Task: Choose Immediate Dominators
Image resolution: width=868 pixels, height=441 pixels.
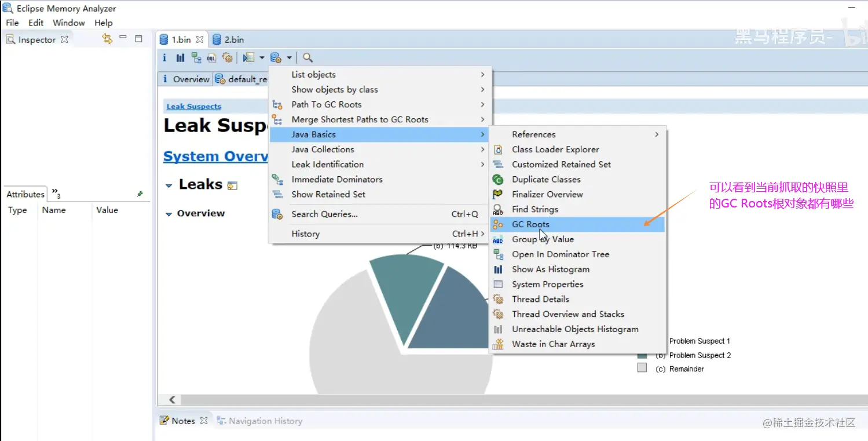Action: (x=380, y=180)
